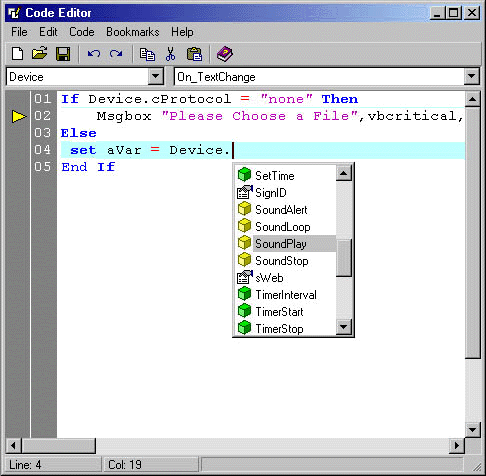This screenshot has height=476, width=486.
Task: Undo the last edit with the toolbar arrow
Action: pyautogui.click(x=94, y=54)
